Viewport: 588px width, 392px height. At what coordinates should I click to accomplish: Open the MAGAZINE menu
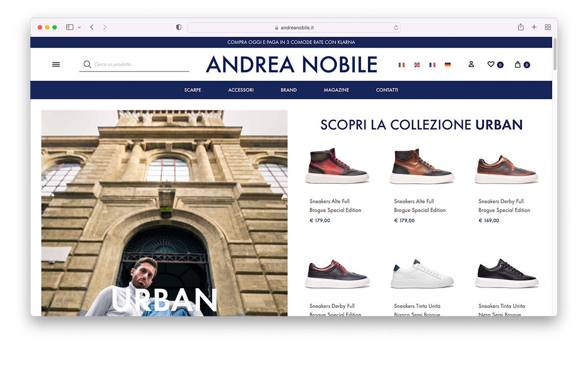coord(336,90)
